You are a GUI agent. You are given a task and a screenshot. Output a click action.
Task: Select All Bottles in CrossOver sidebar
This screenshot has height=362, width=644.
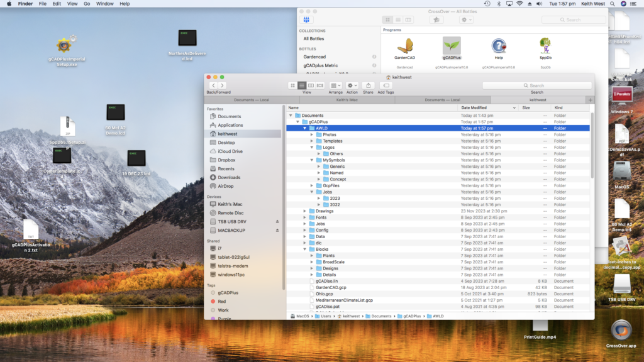click(x=314, y=38)
